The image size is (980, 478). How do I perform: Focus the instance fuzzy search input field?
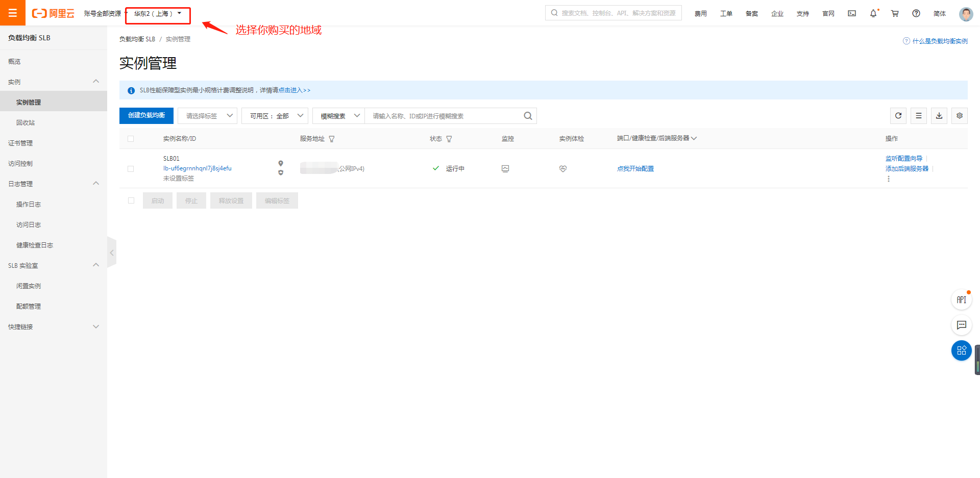pos(444,116)
